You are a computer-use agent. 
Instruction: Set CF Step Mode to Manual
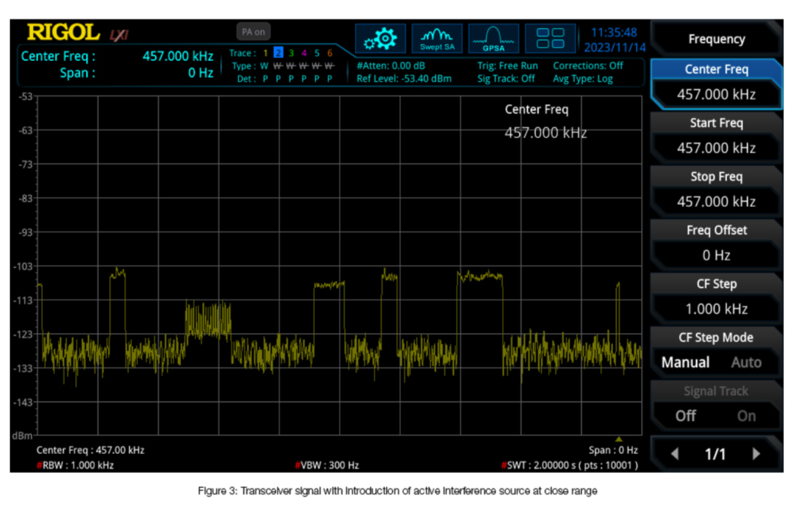(685, 363)
